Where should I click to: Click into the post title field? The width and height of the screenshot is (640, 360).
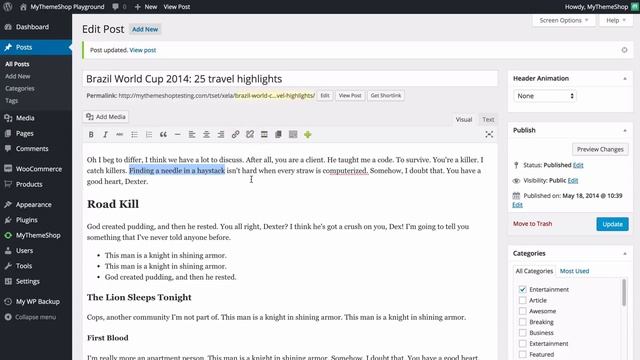coord(290,79)
